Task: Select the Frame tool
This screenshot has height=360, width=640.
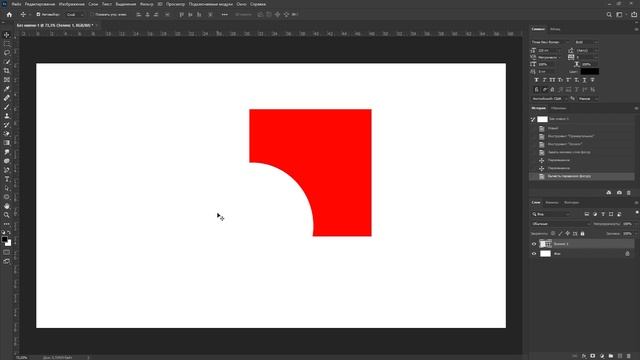Action: click(x=7, y=80)
